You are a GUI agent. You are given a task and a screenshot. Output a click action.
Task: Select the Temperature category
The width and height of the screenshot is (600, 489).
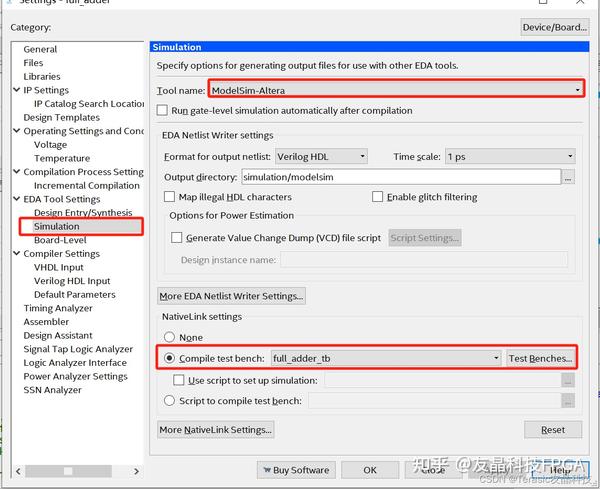[62, 158]
